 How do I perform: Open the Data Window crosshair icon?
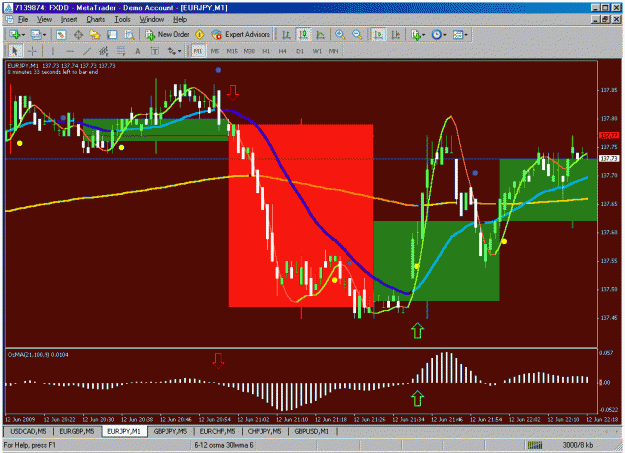78,35
